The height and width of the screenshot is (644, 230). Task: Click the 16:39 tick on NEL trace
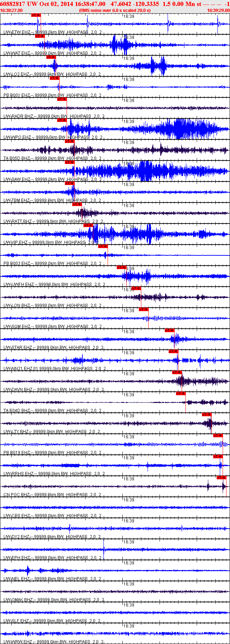click(129, 563)
